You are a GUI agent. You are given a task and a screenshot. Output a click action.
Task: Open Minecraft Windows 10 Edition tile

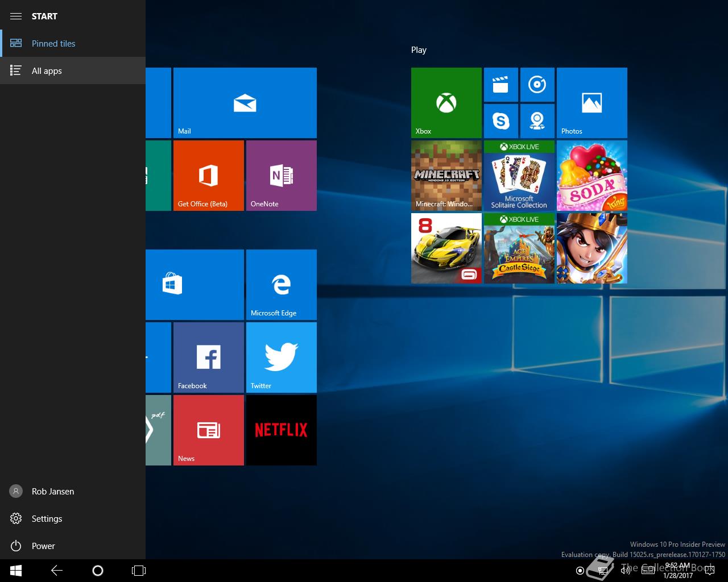(x=446, y=176)
